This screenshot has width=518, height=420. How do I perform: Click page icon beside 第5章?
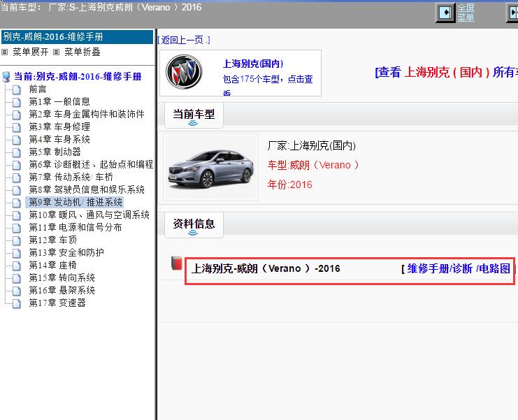tap(17, 152)
